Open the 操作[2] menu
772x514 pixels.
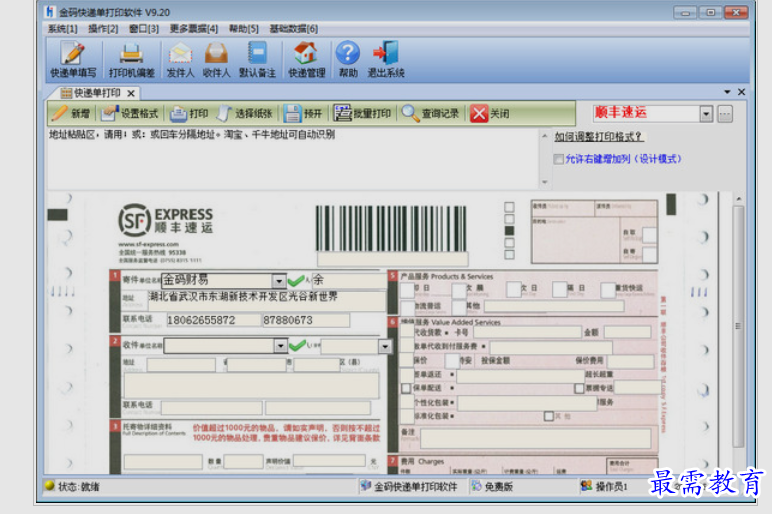(103, 29)
